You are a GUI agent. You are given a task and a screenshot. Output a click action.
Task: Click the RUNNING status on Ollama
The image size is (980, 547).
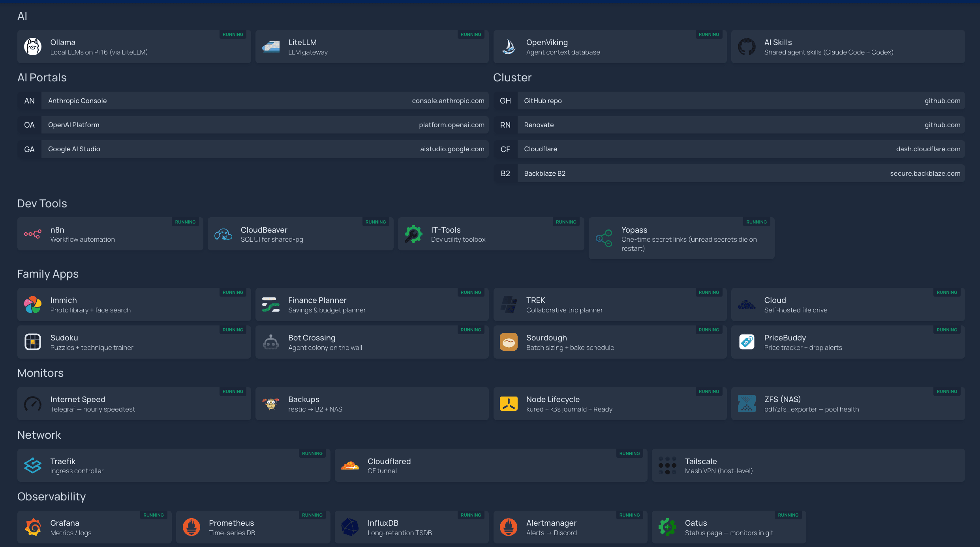pyautogui.click(x=233, y=34)
